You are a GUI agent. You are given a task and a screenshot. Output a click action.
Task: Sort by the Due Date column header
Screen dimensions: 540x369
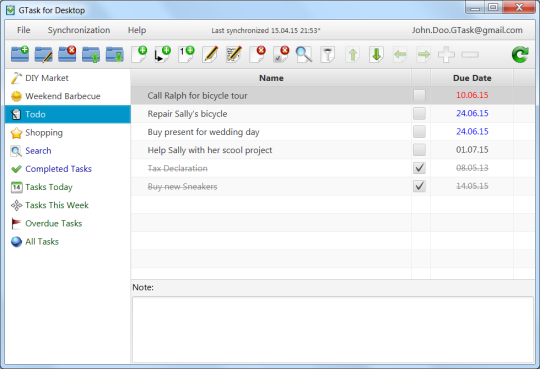click(x=472, y=78)
